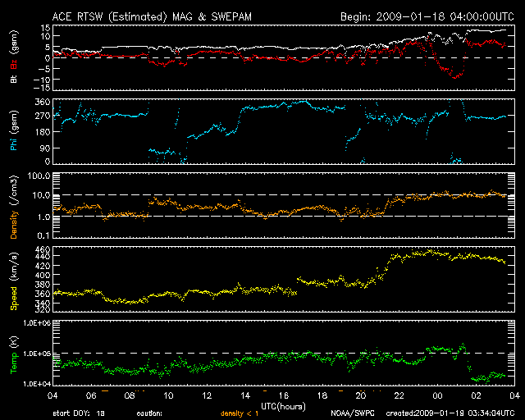
Task: Click tick label "90" on the Phi axis
Action: pos(45,148)
